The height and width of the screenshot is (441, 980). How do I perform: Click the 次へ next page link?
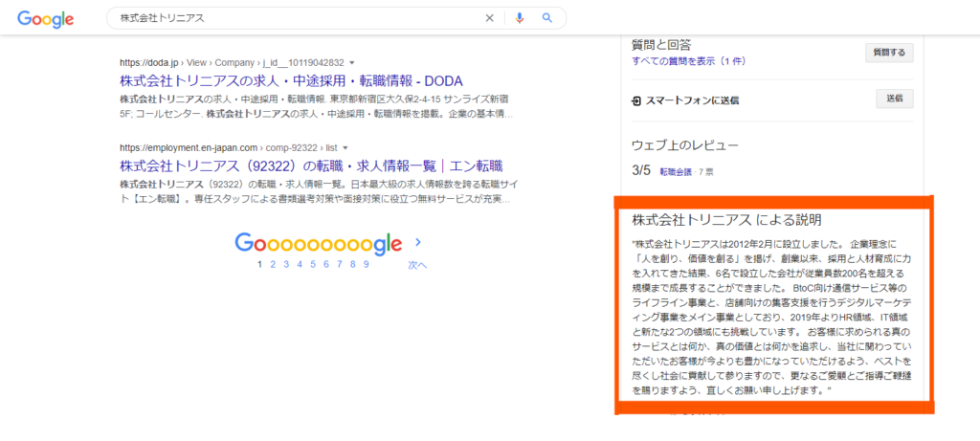click(x=417, y=265)
